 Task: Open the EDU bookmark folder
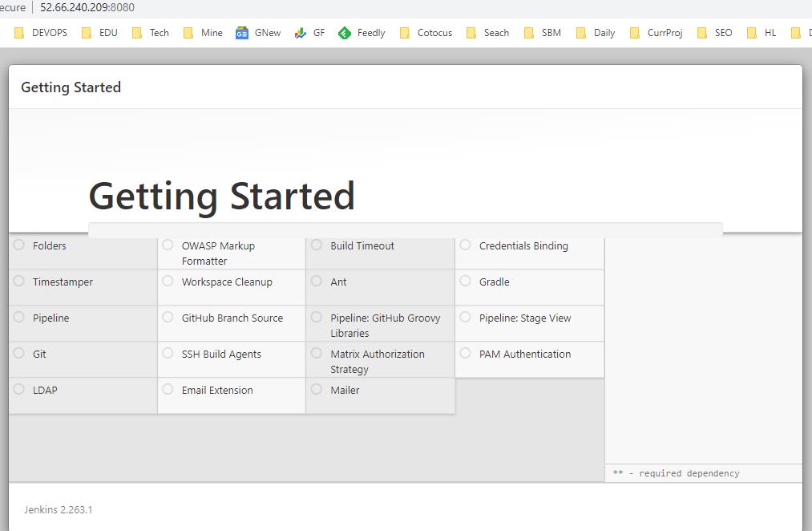[99, 33]
